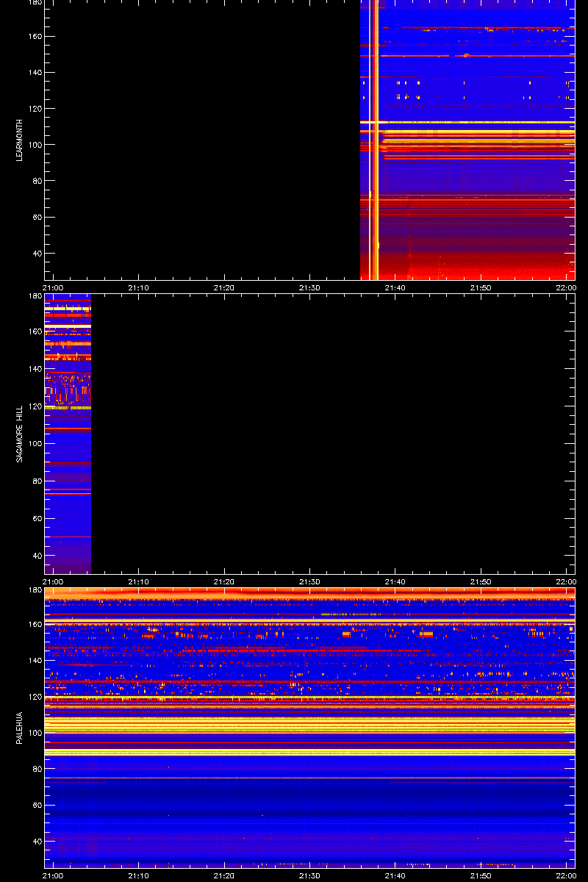Choose the 120 tick on Palehua axis
588x882 pixels.
click(x=35, y=697)
